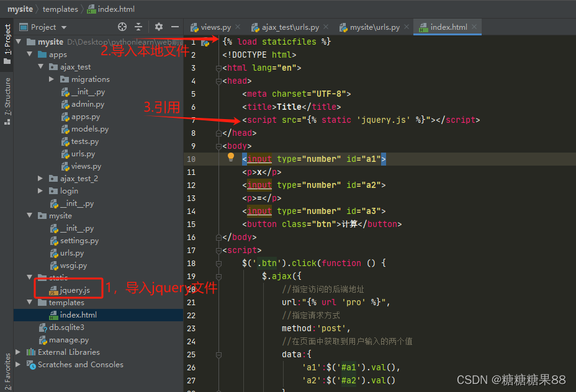Select manage.py file
The image size is (576, 392).
pos(65,340)
